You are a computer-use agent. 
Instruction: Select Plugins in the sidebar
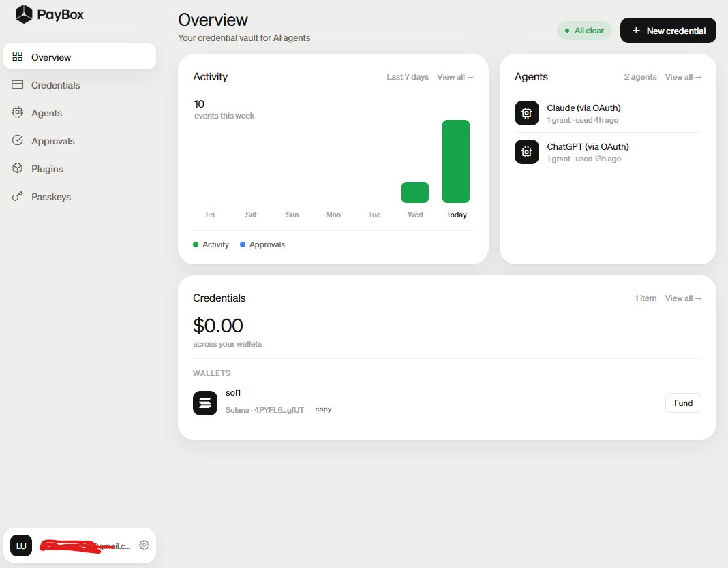coord(47,169)
